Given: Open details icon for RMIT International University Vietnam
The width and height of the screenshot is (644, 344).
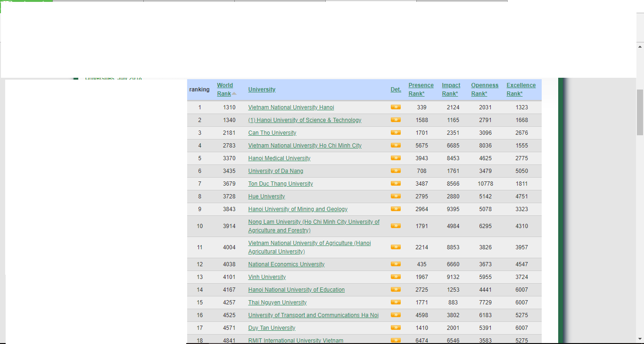Looking at the screenshot, I should click(396, 340).
